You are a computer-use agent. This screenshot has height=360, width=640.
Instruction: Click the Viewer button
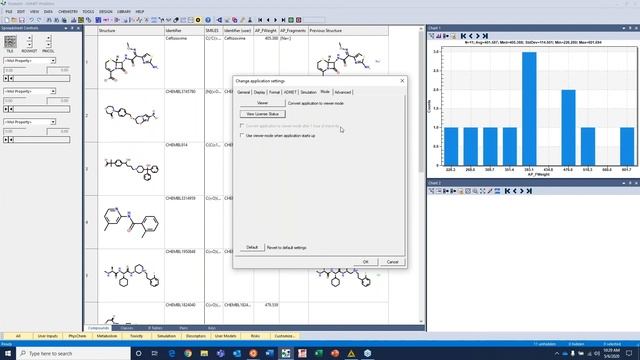(x=262, y=103)
